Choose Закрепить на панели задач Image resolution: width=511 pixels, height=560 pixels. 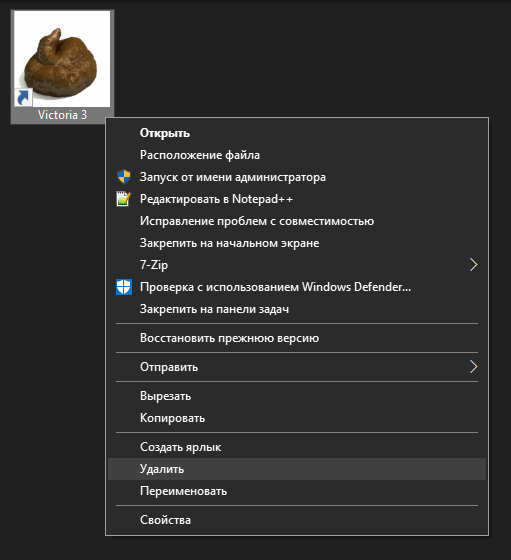(297, 309)
